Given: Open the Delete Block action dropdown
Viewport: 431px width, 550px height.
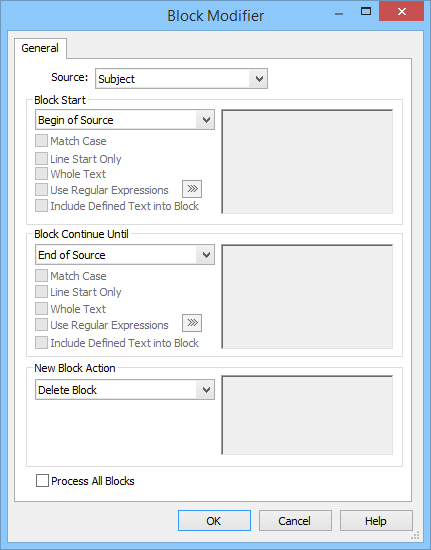Looking at the screenshot, I should pos(125,389).
